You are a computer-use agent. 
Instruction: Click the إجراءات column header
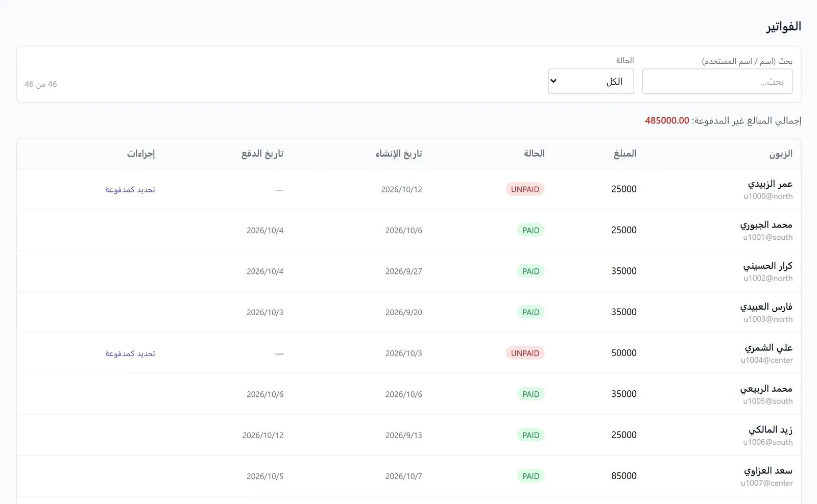[x=141, y=154]
